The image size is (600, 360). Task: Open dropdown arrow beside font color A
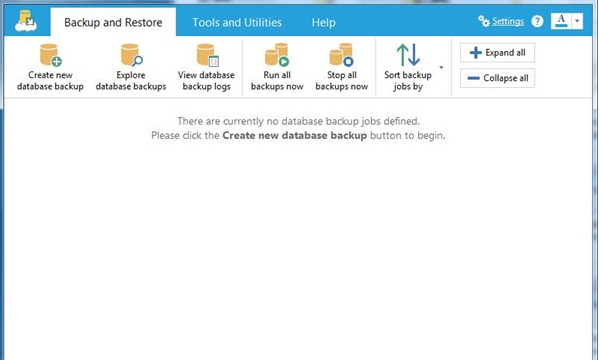(577, 21)
